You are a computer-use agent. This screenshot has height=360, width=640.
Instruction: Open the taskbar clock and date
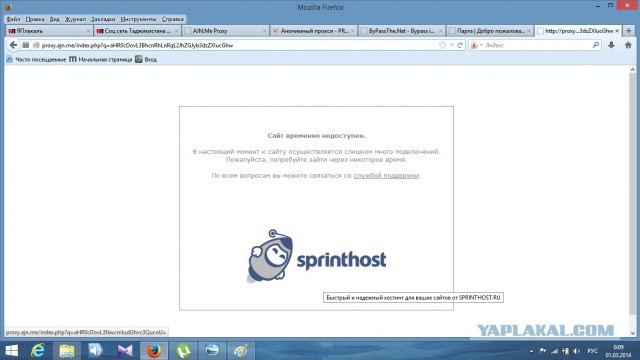point(618,351)
